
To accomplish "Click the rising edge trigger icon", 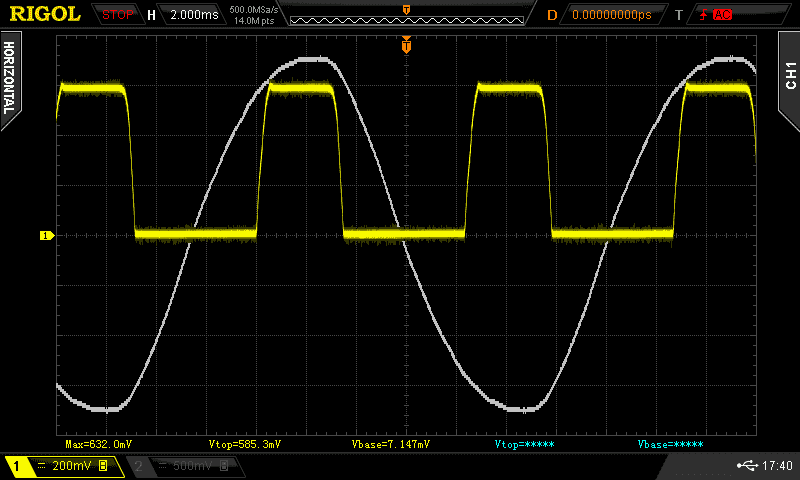I will [x=704, y=15].
